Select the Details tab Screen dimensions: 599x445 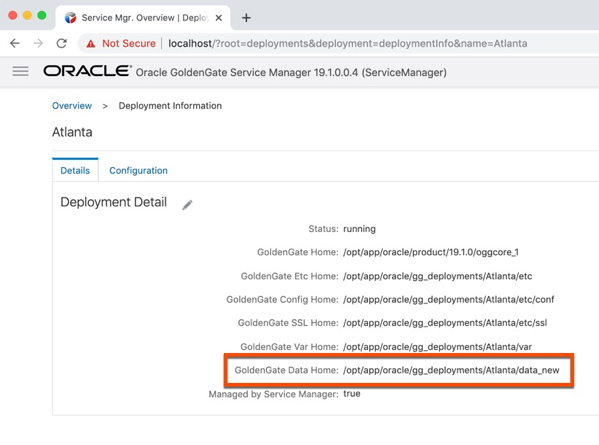tap(75, 170)
